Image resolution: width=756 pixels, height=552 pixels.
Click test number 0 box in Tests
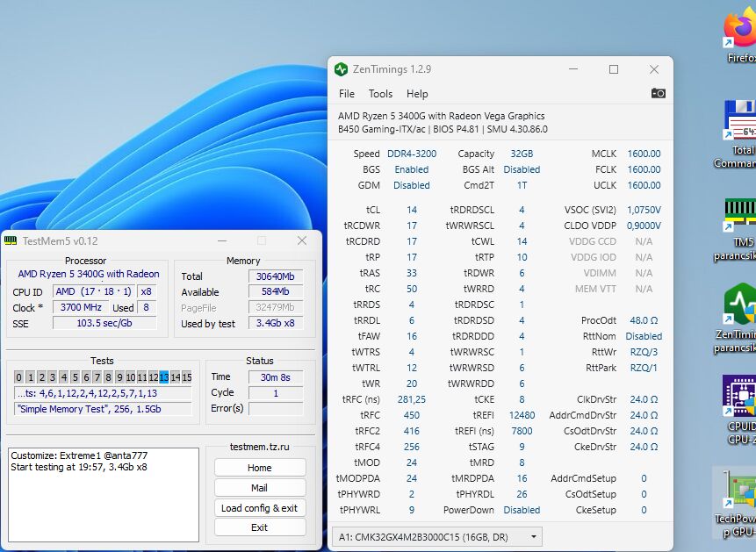(x=18, y=377)
